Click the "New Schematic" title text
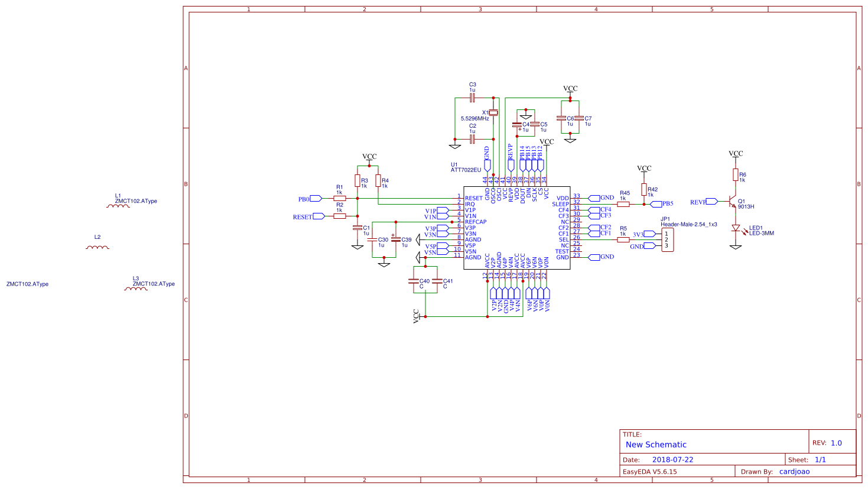 click(656, 445)
